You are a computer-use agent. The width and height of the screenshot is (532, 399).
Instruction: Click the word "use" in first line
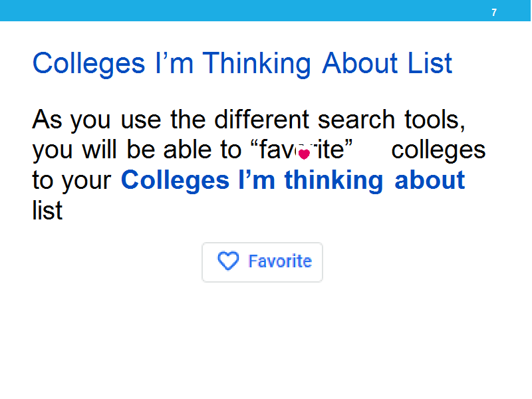[141, 121]
